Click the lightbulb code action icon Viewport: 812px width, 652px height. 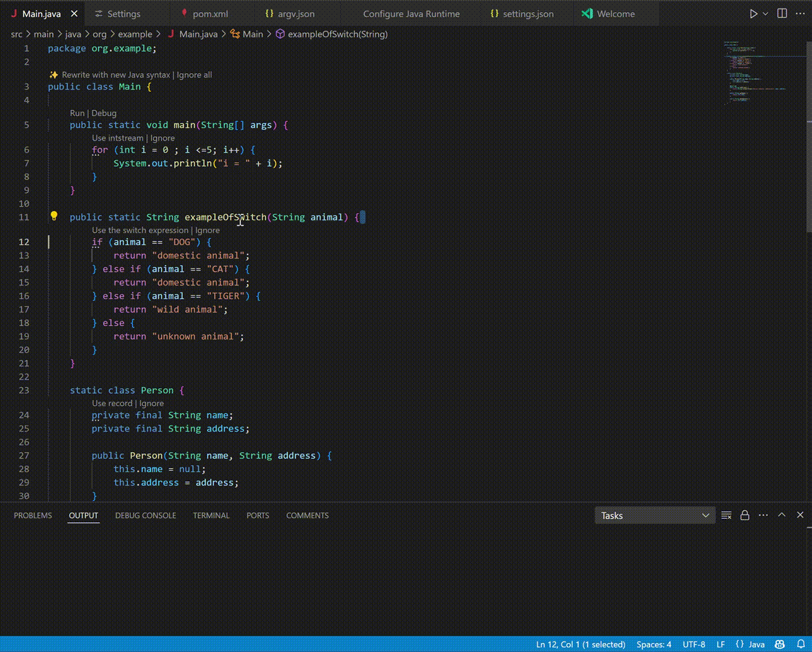54,216
